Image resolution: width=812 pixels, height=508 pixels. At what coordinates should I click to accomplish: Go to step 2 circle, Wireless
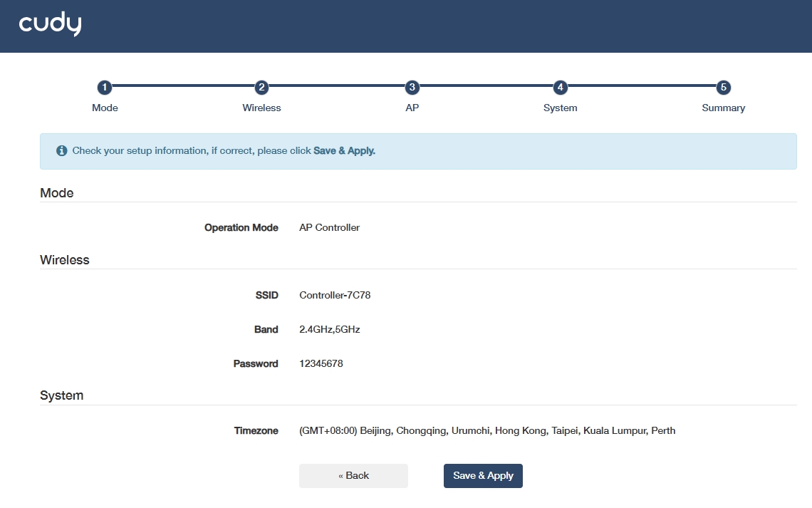(x=261, y=87)
